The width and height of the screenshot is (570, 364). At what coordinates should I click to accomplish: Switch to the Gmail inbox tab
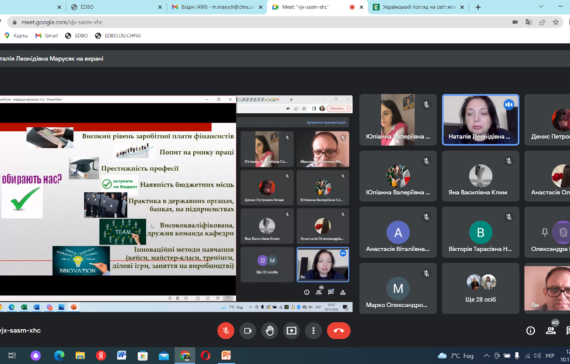217,7
